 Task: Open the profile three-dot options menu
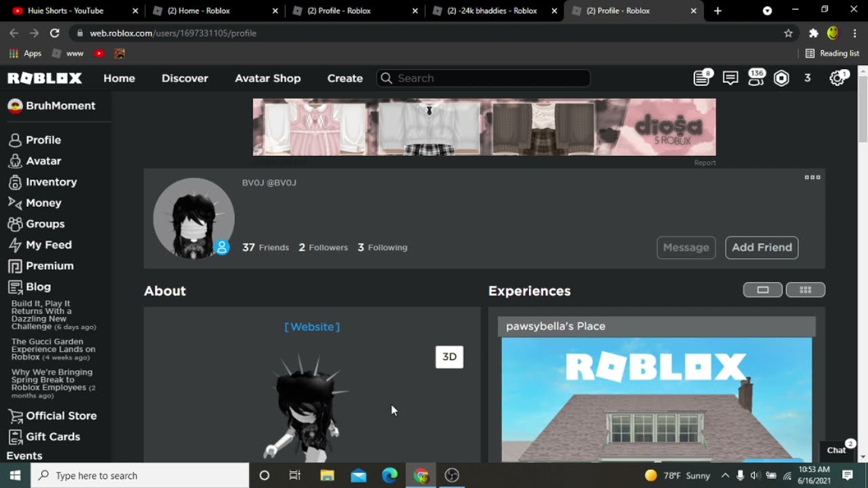click(x=812, y=178)
